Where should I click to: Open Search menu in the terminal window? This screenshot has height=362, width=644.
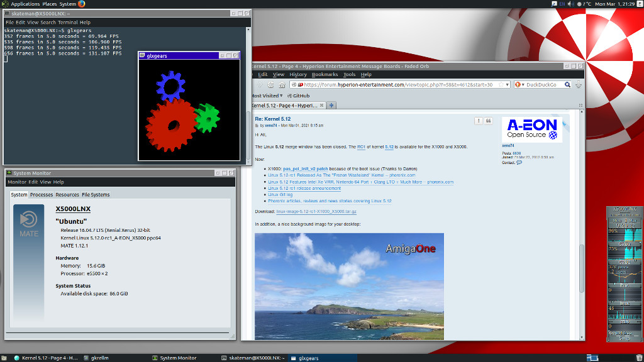pyautogui.click(x=48, y=22)
